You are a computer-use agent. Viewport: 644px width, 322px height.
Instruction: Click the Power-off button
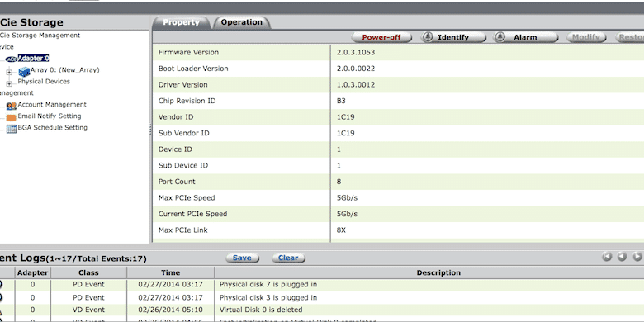[x=381, y=37]
